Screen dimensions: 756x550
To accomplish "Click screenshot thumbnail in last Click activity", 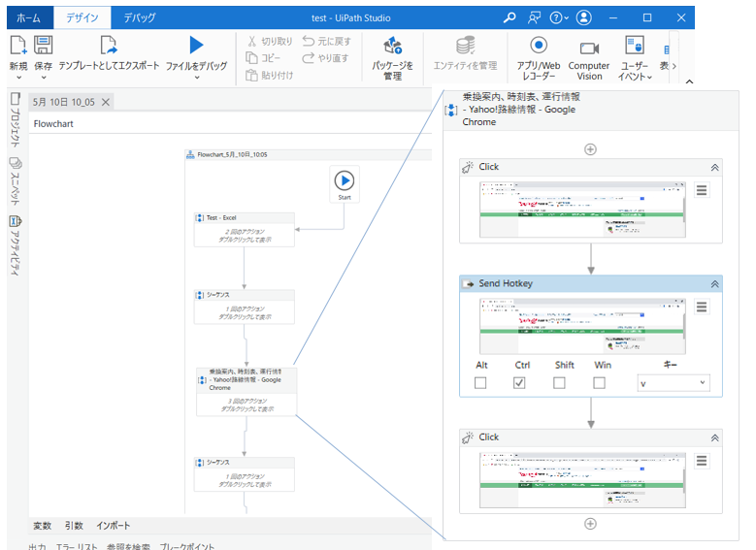I will click(x=582, y=480).
